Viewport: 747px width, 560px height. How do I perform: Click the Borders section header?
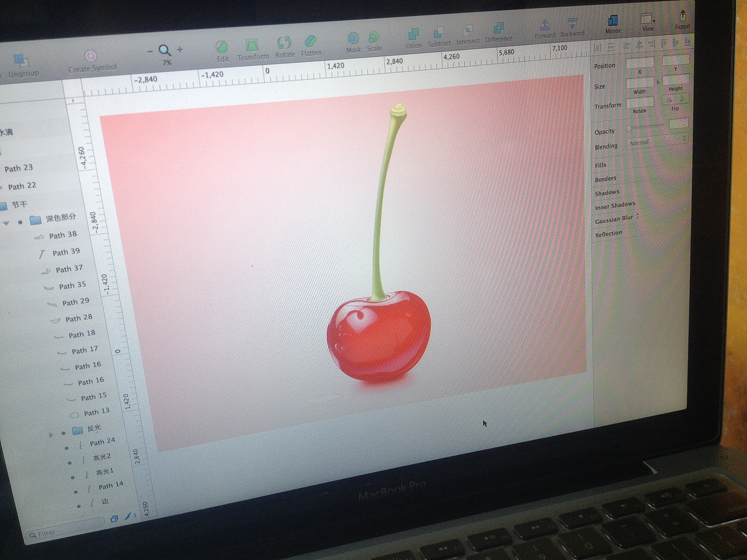pos(605,179)
